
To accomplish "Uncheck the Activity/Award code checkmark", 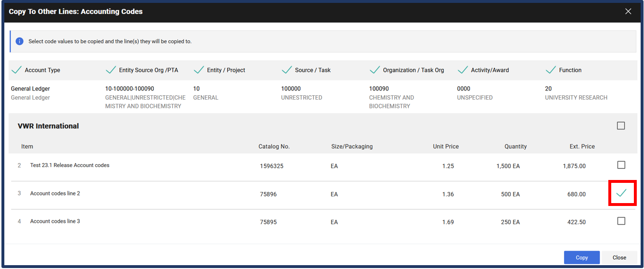I will coord(463,70).
